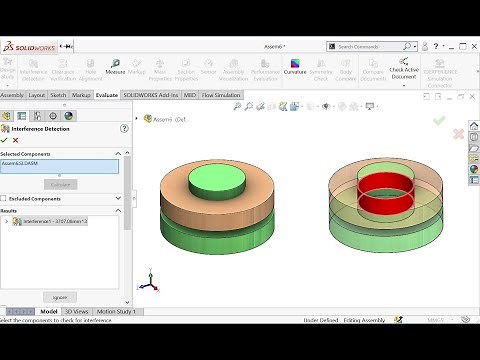Expand SolidWorks menu flyout arrow beside logo
The height and width of the screenshot is (360, 480).
pyautogui.click(x=61, y=46)
